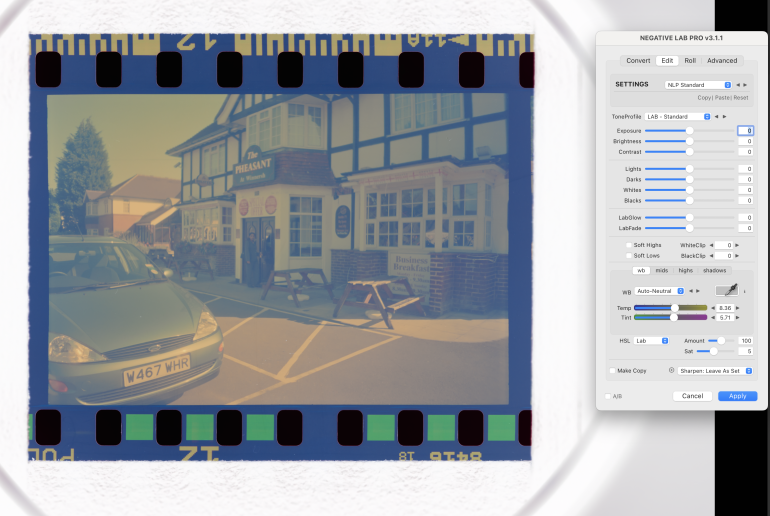Select the Edit tab
Screen dimensions: 770x516
tap(667, 60)
